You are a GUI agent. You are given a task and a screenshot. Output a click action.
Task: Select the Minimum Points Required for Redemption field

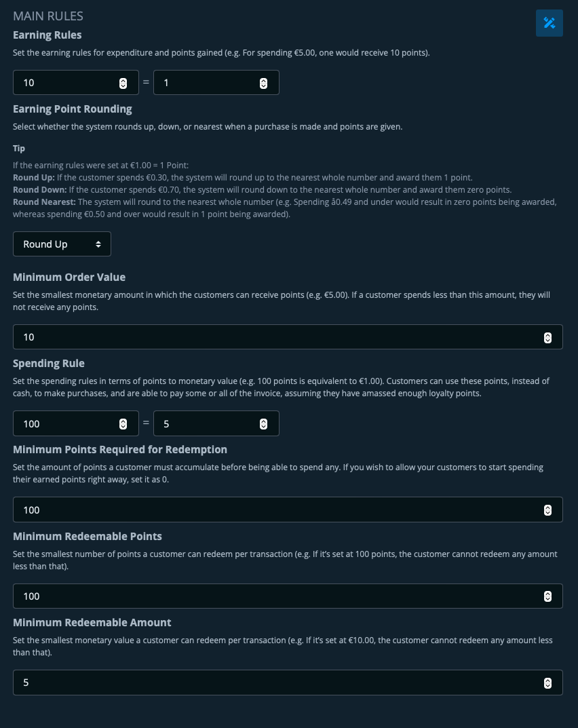tap(271, 510)
